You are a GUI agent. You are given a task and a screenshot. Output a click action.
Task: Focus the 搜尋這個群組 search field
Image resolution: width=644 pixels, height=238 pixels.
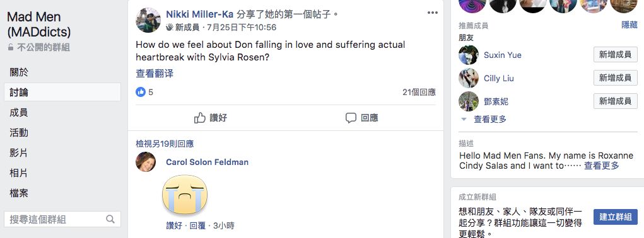tap(62, 219)
